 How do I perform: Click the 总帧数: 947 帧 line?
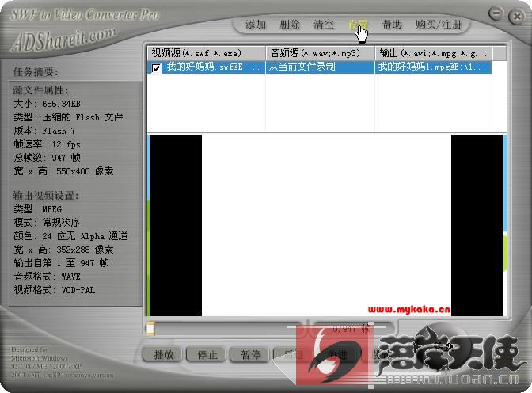[47, 158]
